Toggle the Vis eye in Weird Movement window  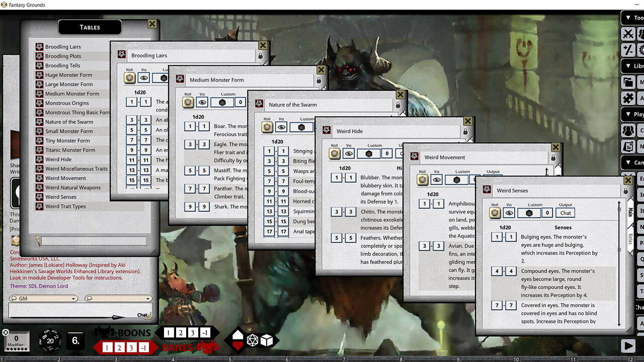coord(436,179)
